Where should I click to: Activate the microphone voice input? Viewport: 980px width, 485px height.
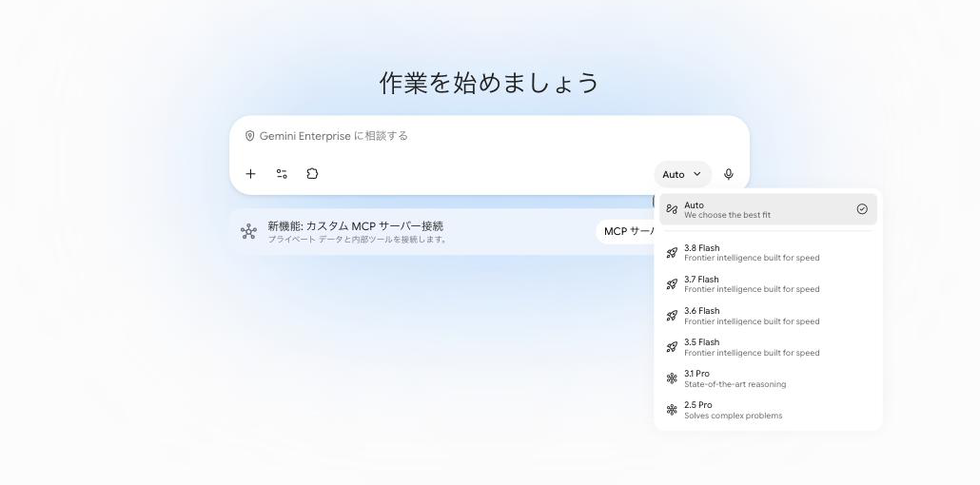729,174
